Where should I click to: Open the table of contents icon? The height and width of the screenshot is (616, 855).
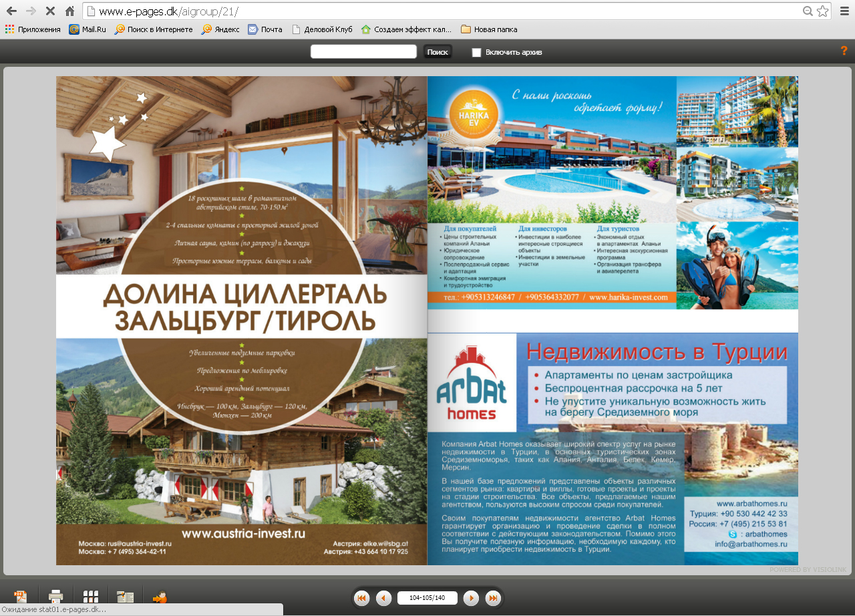(126, 597)
